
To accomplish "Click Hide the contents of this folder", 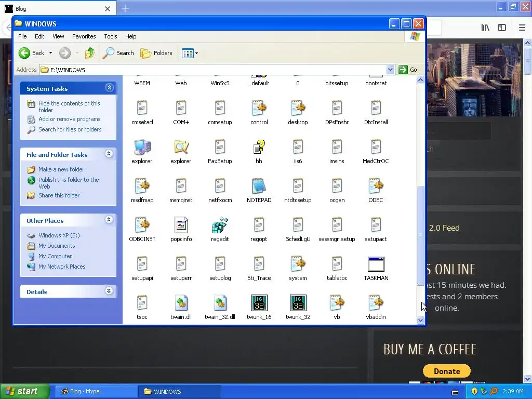I will click(69, 107).
